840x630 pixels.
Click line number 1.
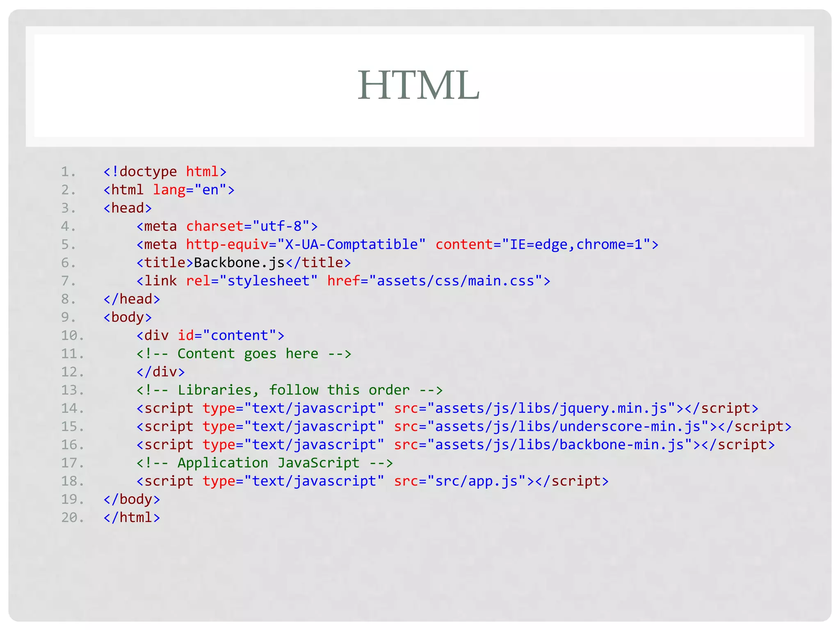coord(68,171)
